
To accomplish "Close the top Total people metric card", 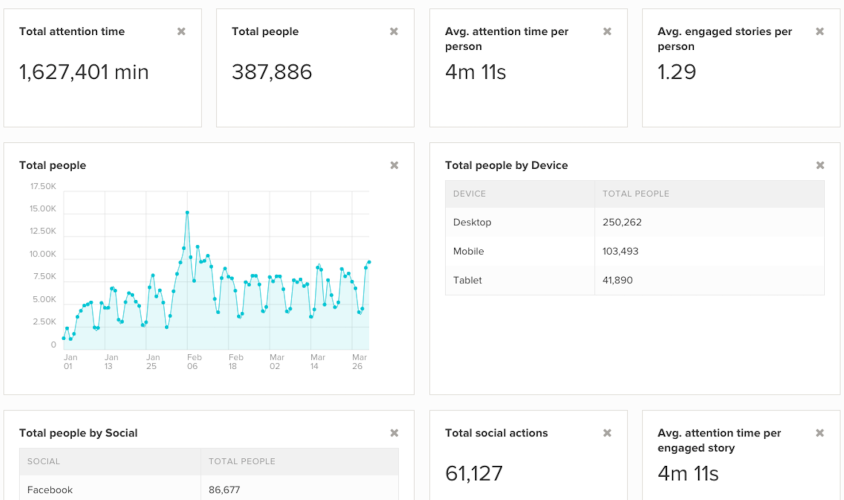I will 394,32.
